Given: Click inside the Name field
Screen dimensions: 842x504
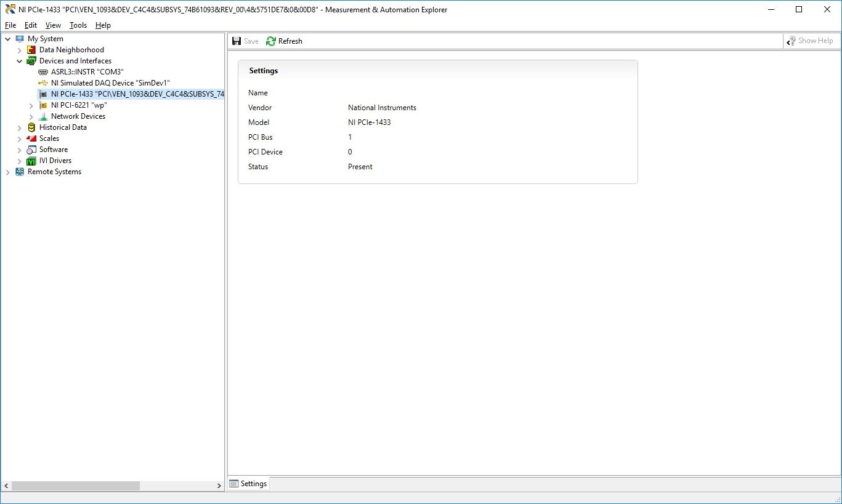Looking at the screenshot, I should pos(400,92).
